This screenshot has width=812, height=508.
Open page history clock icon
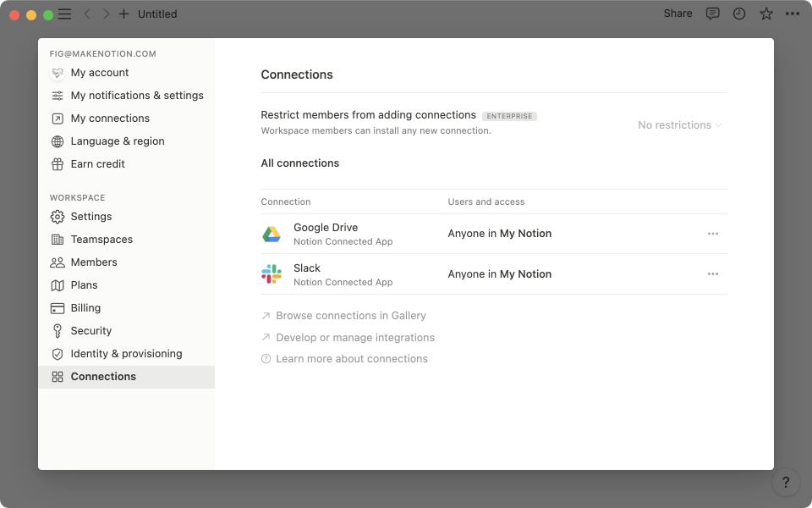(739, 14)
